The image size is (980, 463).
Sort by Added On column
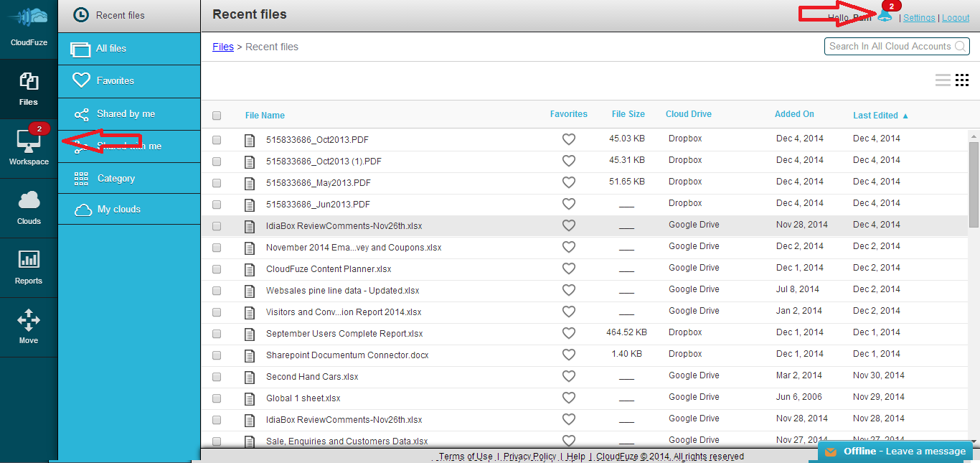click(x=794, y=114)
